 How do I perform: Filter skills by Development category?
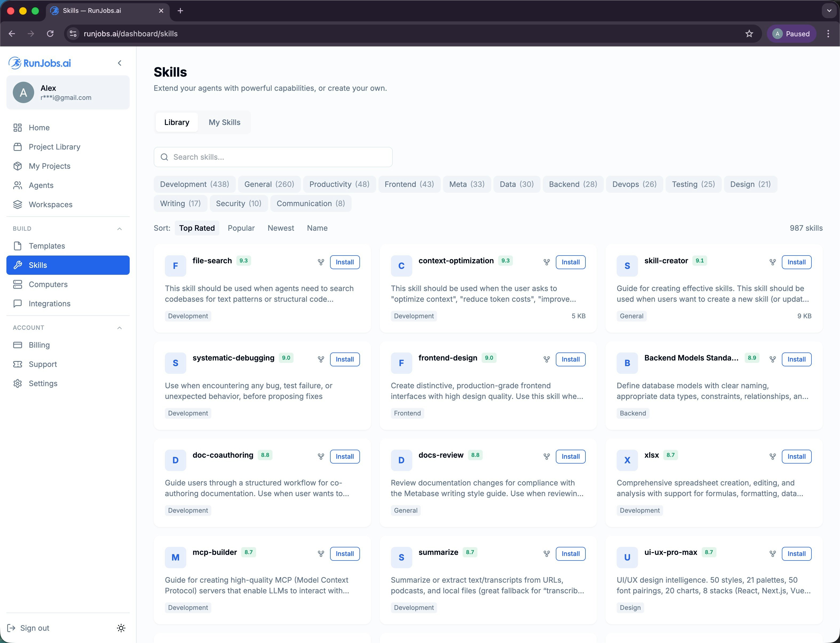(x=194, y=184)
